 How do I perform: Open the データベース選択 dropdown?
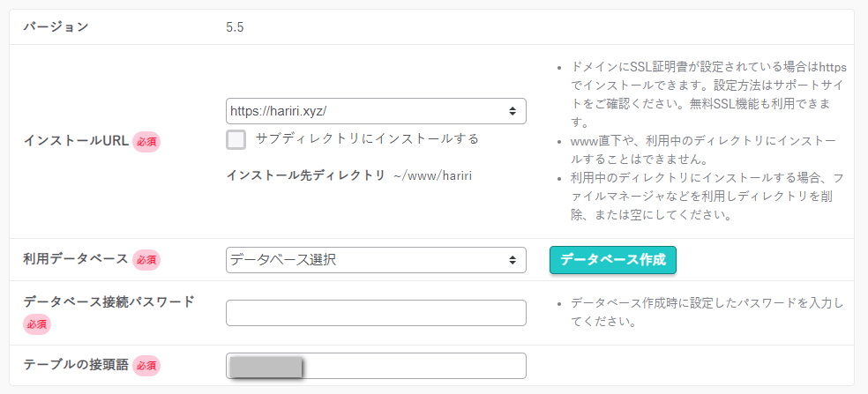click(x=376, y=260)
